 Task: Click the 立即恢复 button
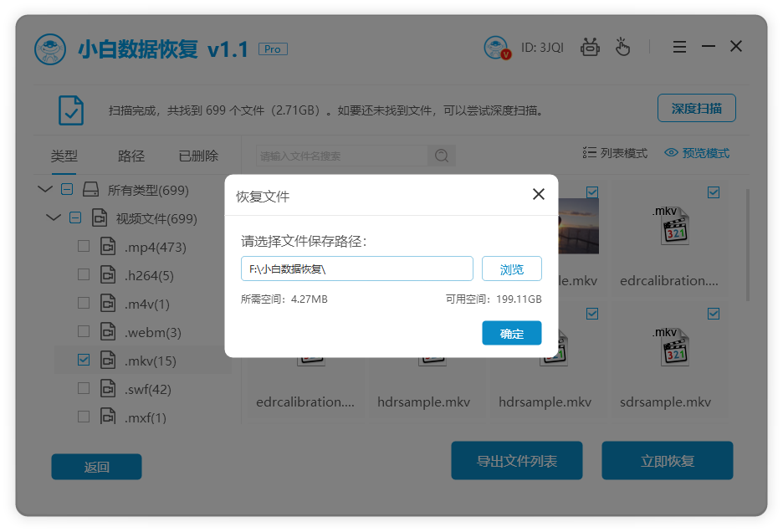tap(668, 461)
